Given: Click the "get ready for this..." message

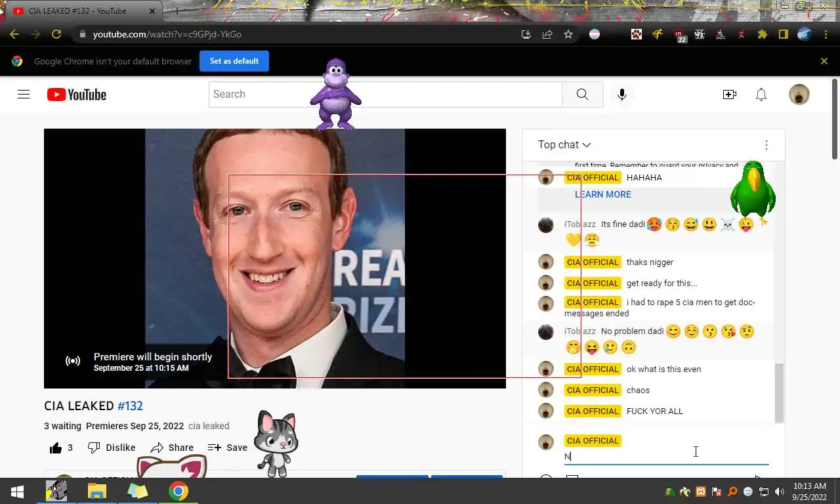Looking at the screenshot, I should pos(661,283).
